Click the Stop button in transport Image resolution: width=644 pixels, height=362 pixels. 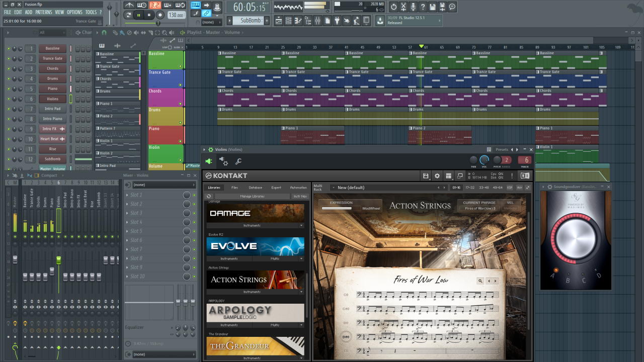click(x=149, y=16)
